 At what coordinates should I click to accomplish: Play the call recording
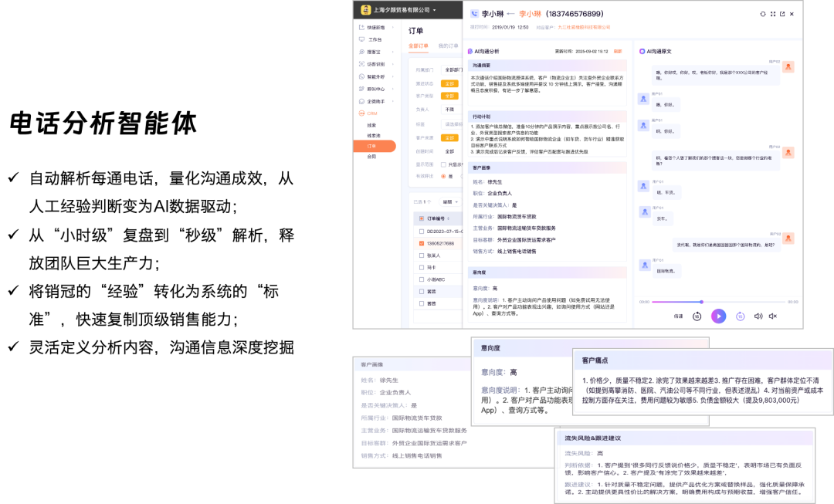(719, 316)
